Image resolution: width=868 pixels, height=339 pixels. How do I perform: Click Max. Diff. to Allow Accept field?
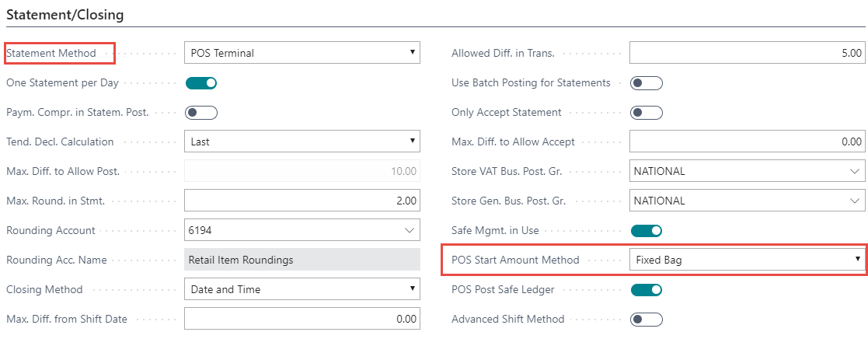coord(747,142)
